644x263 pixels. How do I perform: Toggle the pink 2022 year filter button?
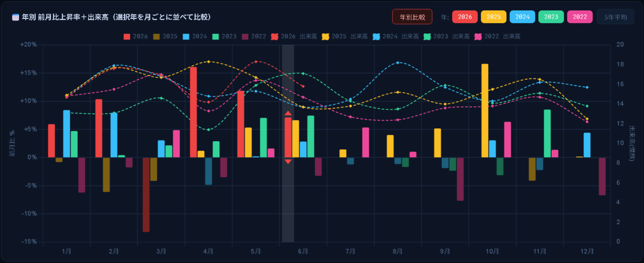pyautogui.click(x=580, y=17)
